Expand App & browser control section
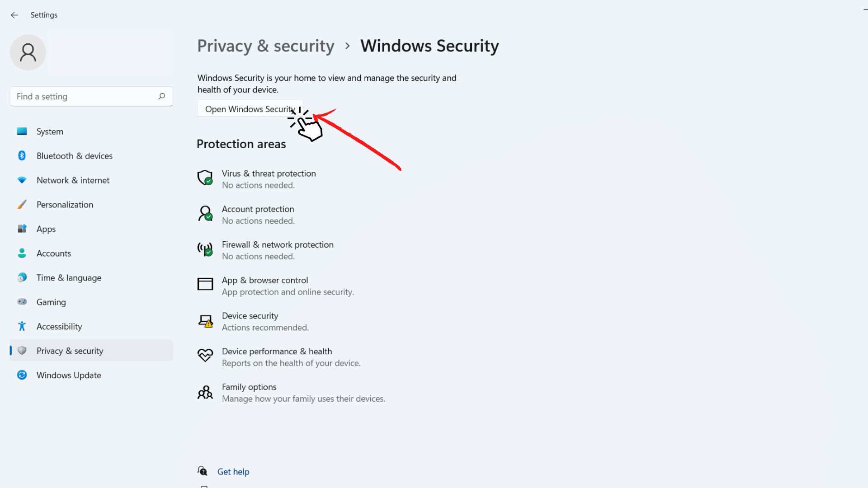 coord(264,279)
